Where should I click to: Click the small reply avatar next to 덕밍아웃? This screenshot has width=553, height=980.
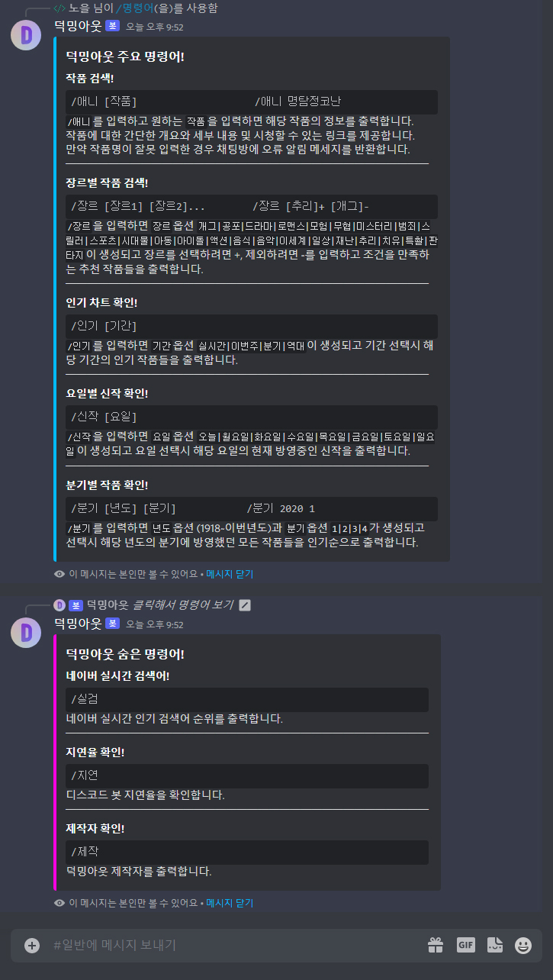(59, 605)
